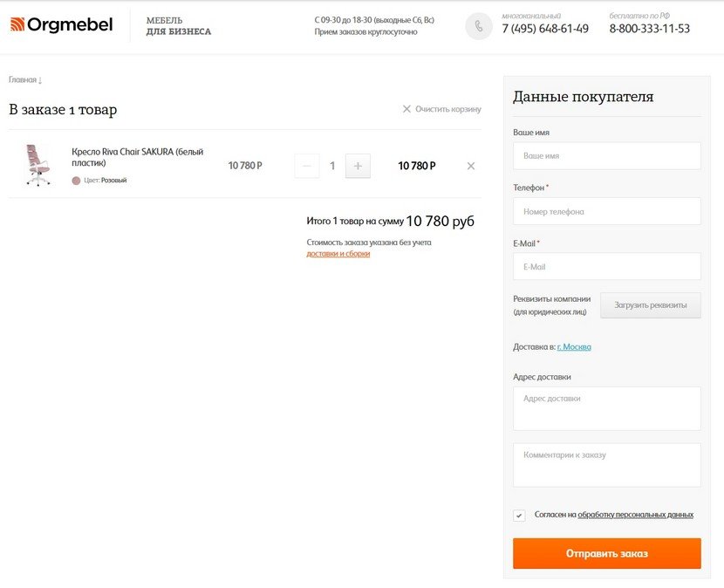The width and height of the screenshot is (724, 588).
Task: Open the Riva Chair SAKURA thumbnail
Action: [x=38, y=165]
